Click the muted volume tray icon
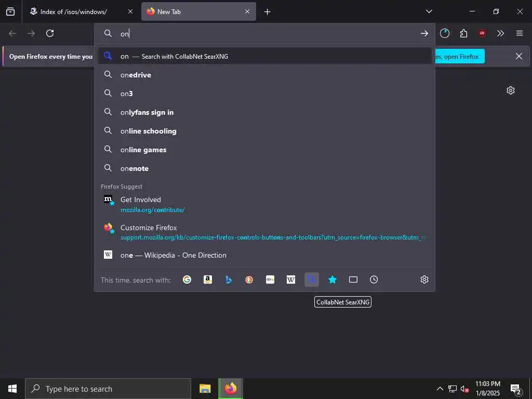 pos(465,389)
